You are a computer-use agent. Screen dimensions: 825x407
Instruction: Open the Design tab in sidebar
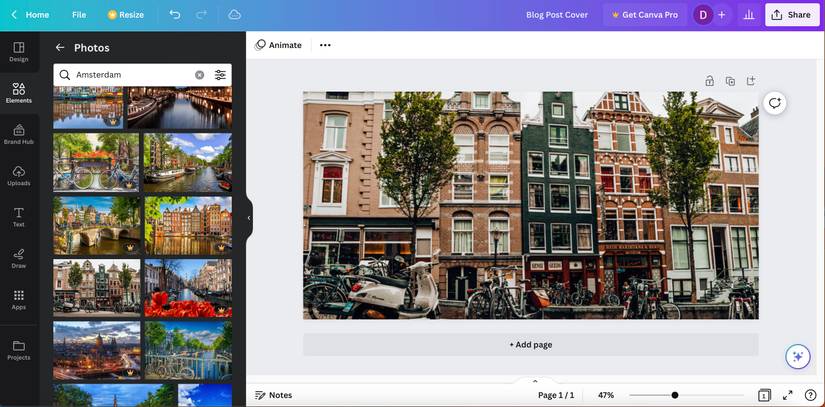pos(18,52)
